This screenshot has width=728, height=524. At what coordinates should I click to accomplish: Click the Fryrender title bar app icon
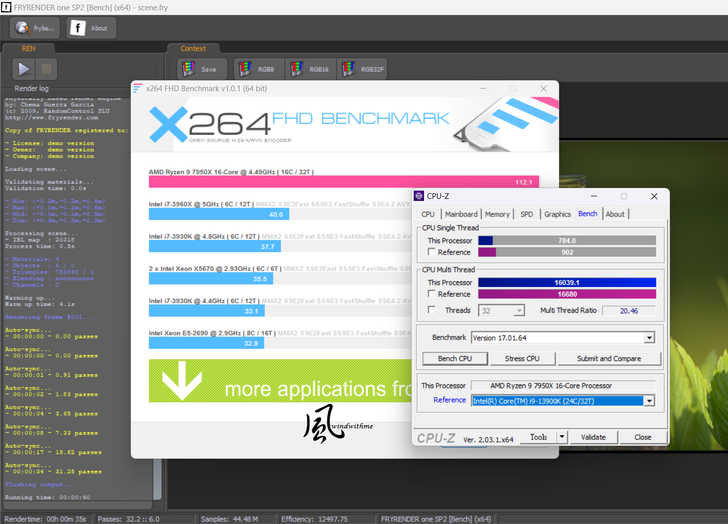coord(6,7)
